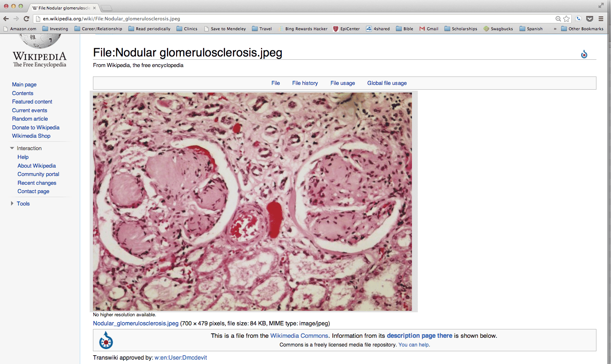This screenshot has height=364, width=611.
Task: Open the Career/Relationship bookmarks folder
Action: [98, 29]
